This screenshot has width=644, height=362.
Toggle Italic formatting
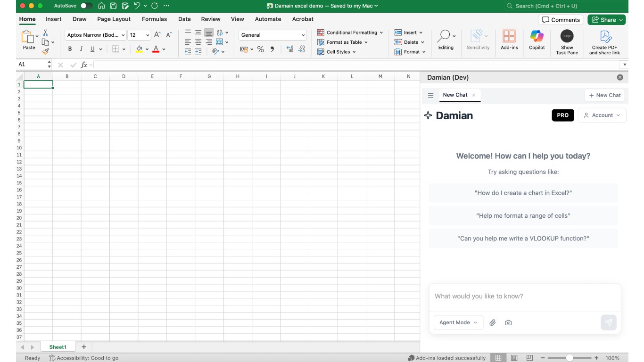81,49
